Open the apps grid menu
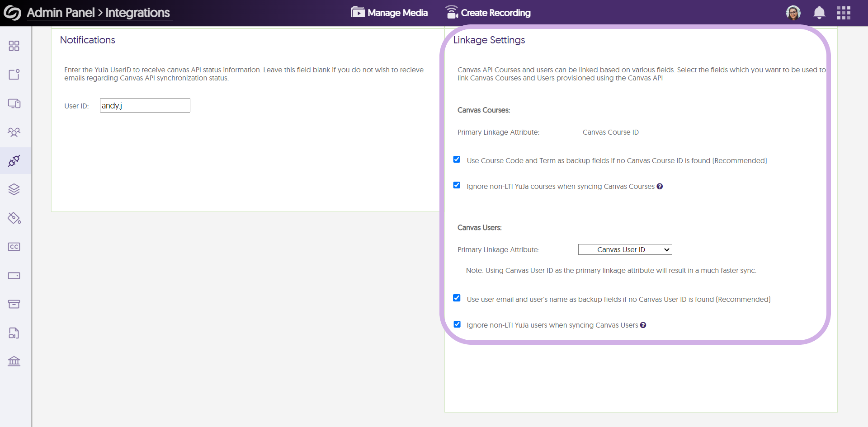868x427 pixels. (x=844, y=13)
